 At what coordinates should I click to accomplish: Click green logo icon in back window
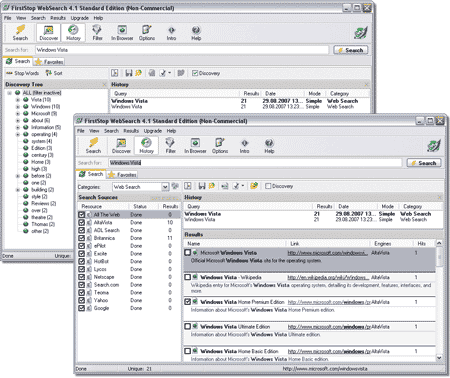(x=360, y=33)
